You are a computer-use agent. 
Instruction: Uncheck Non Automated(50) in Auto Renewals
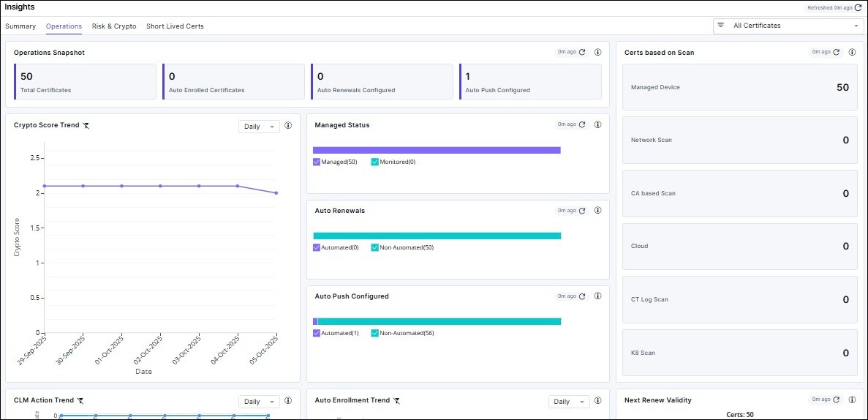tap(374, 247)
